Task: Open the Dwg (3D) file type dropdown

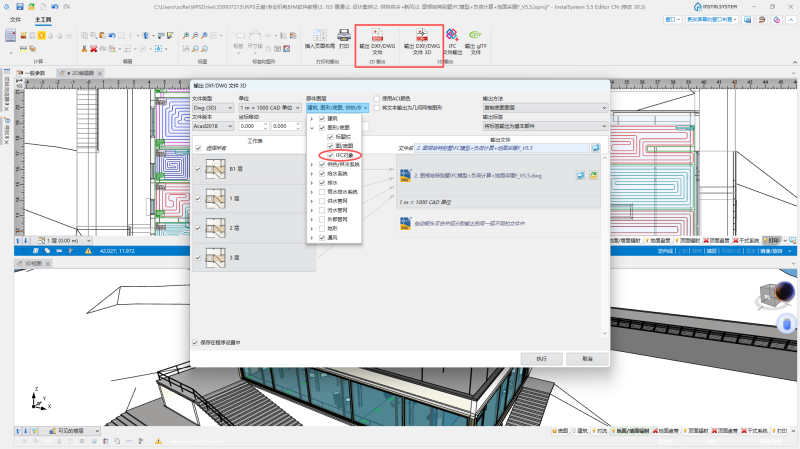Action: (213, 108)
